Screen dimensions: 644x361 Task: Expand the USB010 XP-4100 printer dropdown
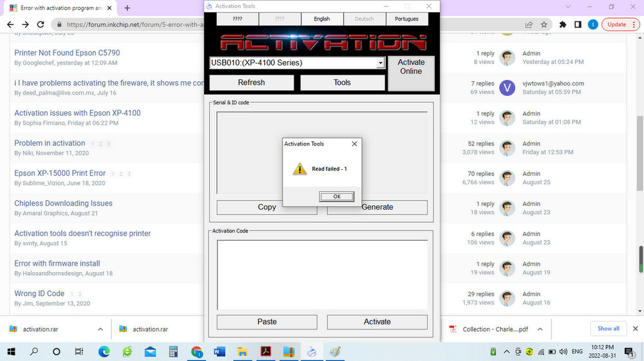381,63
